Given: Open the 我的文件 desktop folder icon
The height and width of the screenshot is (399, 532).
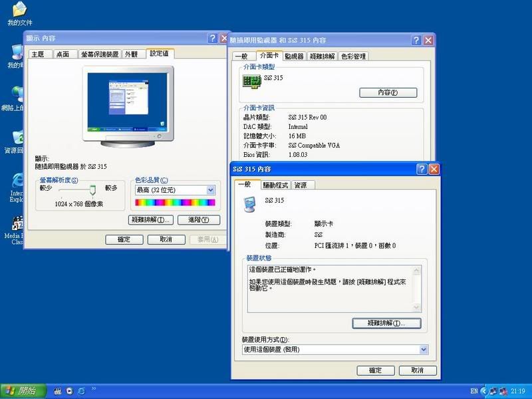Looking at the screenshot, I should [16, 11].
